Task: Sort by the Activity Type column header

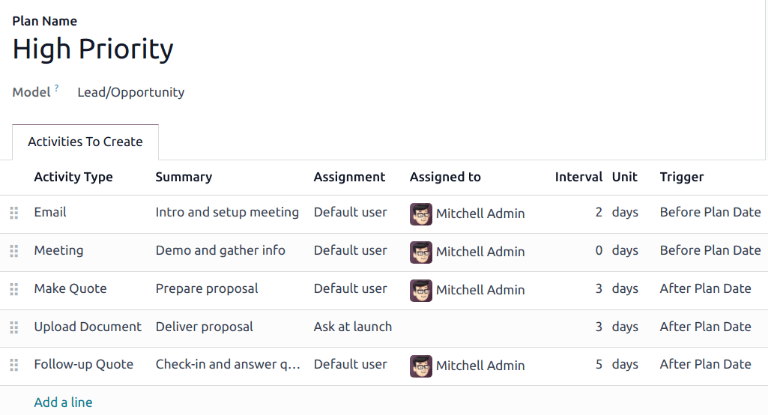Action: 73,177
